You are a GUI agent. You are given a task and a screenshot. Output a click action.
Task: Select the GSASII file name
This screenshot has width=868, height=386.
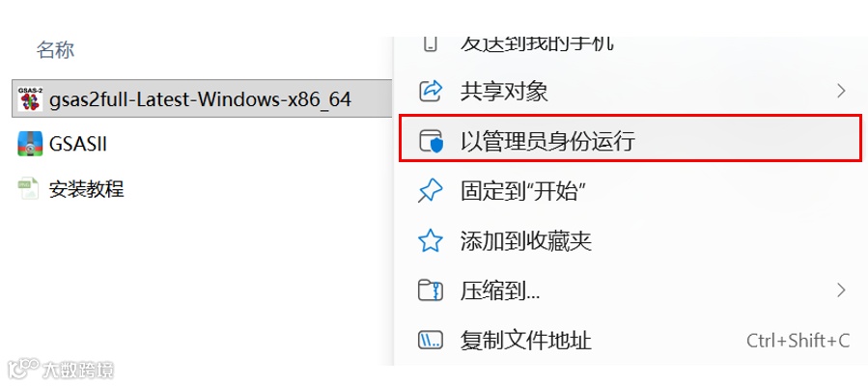(78, 145)
